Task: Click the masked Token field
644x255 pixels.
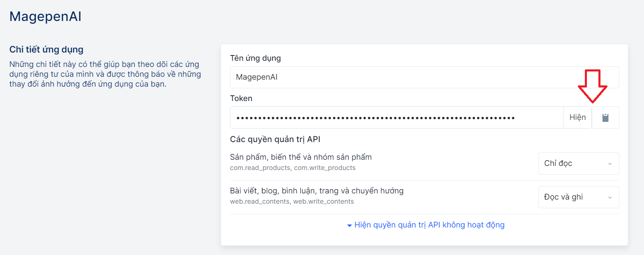Action: (397, 118)
